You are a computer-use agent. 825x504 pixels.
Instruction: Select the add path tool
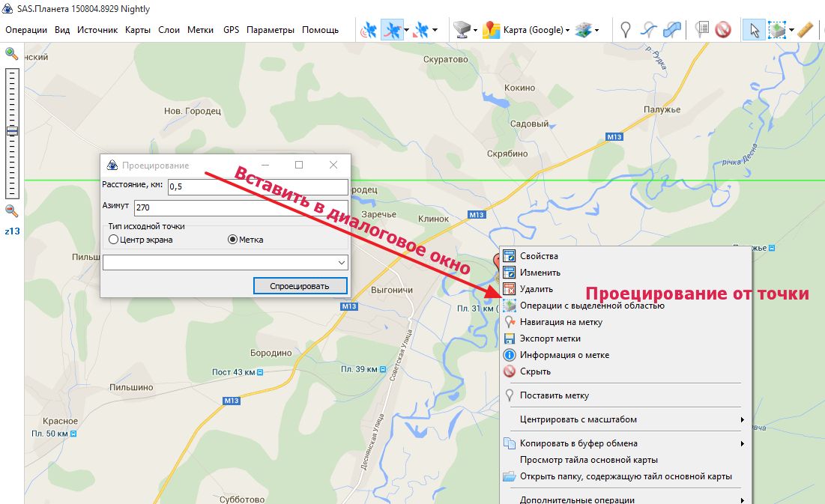649,30
